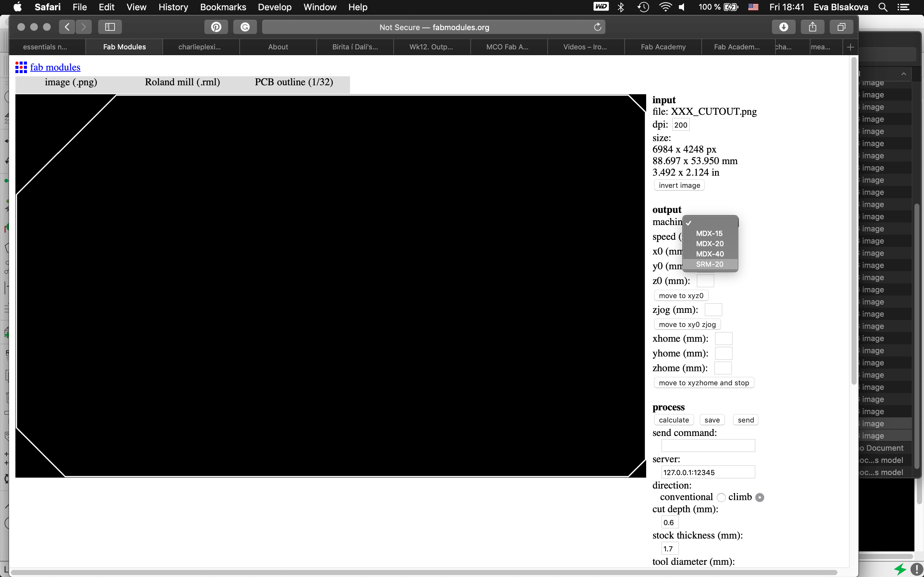Toggle the Safari sidebar icon
924x577 pixels.
point(110,27)
